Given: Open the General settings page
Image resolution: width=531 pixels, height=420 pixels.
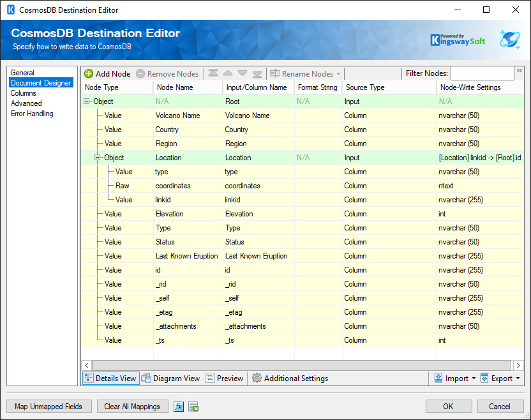Looking at the screenshot, I should 22,73.
